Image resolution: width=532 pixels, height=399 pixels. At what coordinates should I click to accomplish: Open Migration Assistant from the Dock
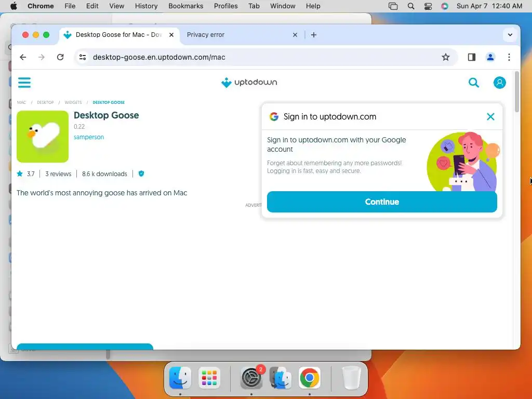[280, 378]
